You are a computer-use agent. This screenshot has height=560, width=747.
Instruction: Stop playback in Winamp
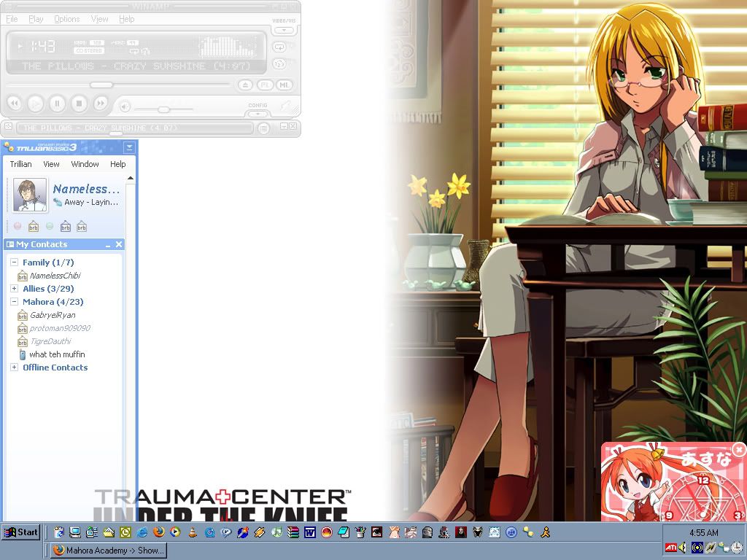tap(79, 104)
